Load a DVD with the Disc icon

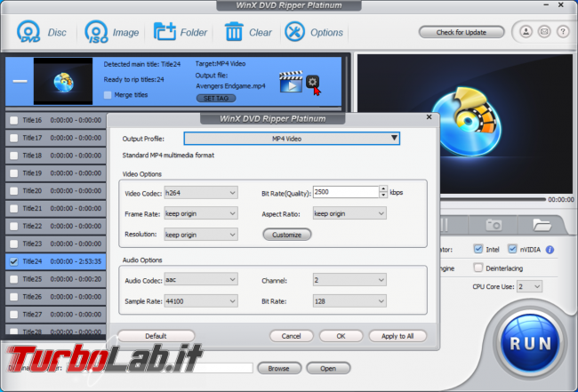click(x=41, y=32)
